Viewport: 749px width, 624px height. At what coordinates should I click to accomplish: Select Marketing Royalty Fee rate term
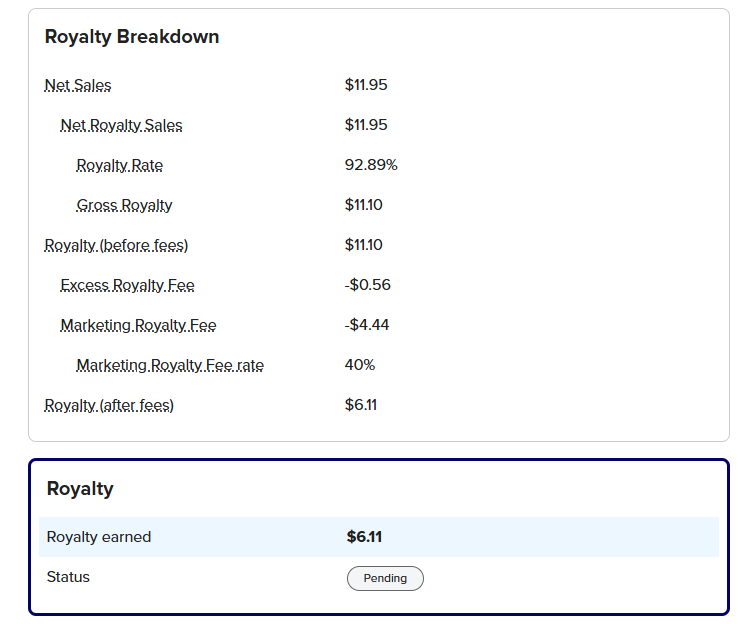(170, 366)
